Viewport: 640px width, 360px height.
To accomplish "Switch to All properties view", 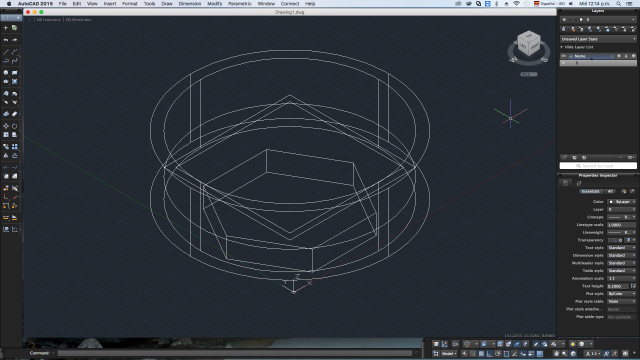I will point(610,191).
